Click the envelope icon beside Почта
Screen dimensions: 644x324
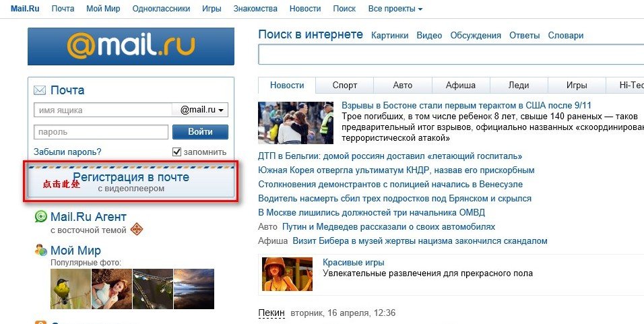coord(40,90)
